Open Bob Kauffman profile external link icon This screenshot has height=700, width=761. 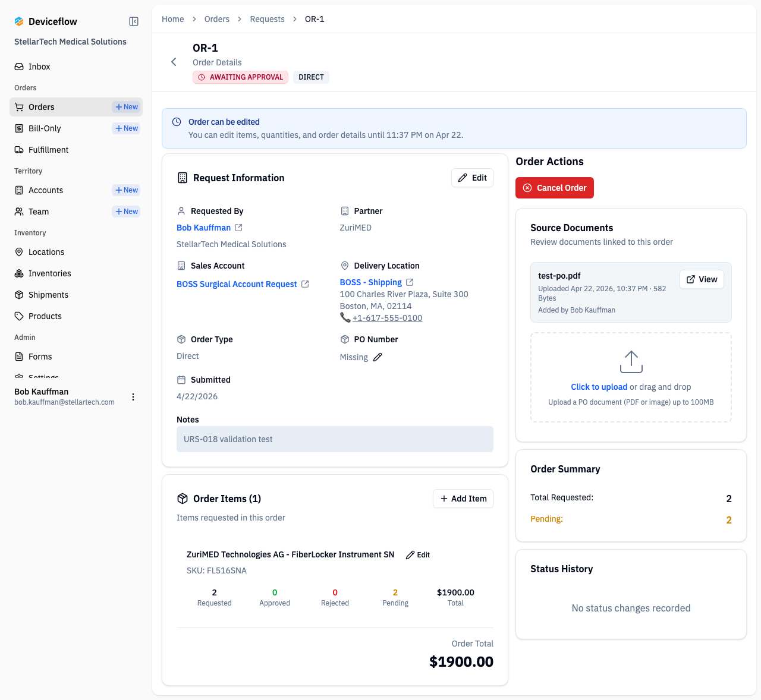[x=238, y=228]
